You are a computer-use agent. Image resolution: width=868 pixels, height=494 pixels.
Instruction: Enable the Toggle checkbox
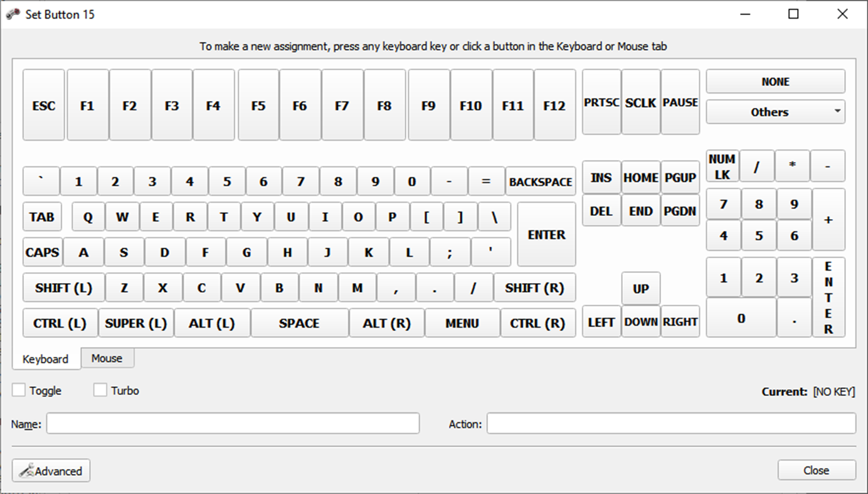tap(18, 389)
